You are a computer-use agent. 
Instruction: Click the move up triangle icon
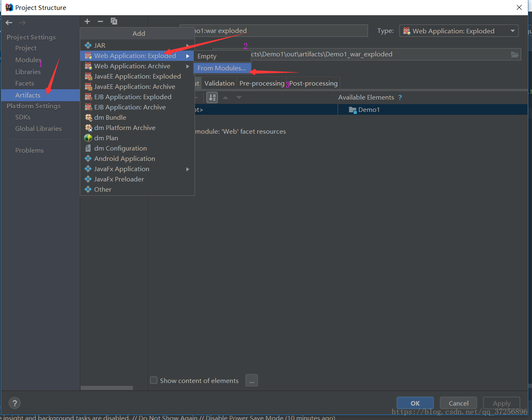point(225,97)
